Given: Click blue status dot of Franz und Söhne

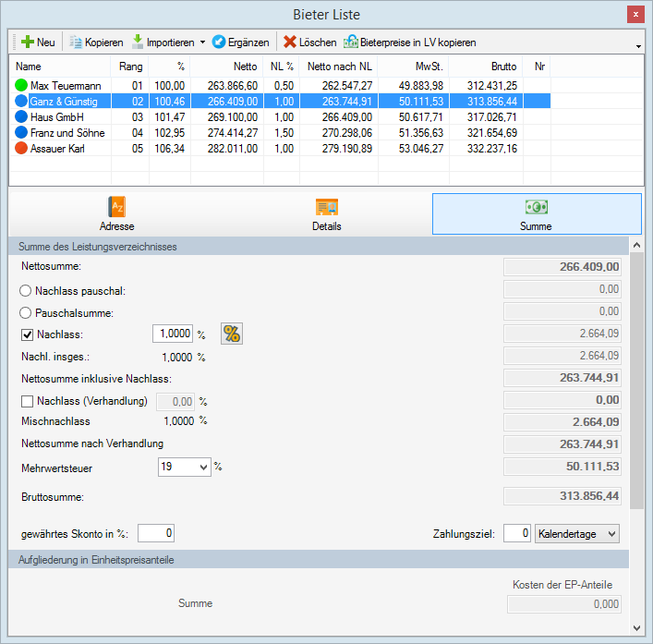Looking at the screenshot, I should (21, 132).
